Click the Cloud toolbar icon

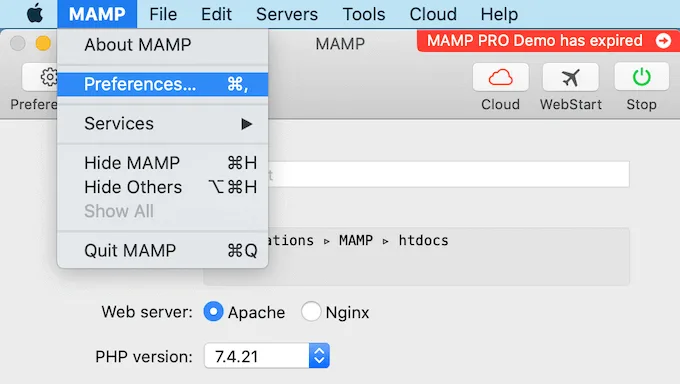pos(500,77)
